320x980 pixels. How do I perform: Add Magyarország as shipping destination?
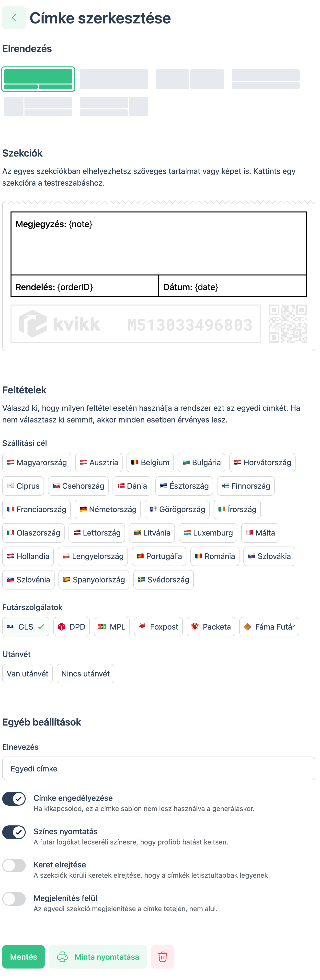(36, 463)
